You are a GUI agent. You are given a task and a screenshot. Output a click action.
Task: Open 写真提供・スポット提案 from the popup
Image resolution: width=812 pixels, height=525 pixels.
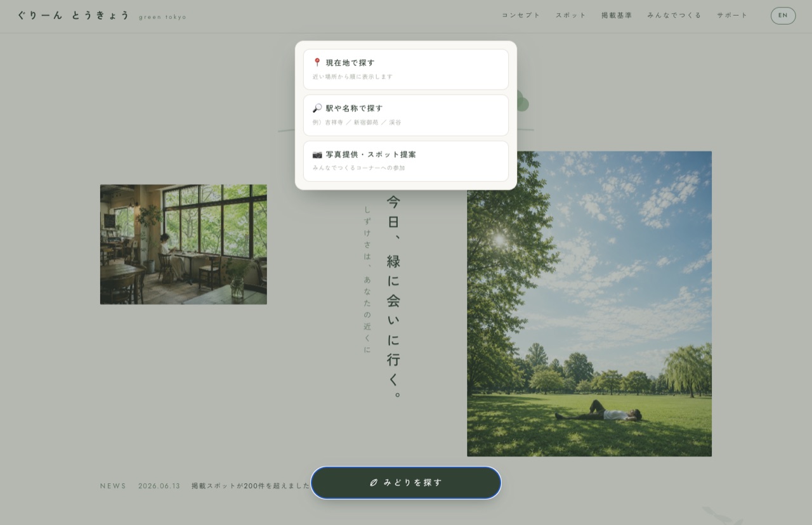click(x=406, y=161)
